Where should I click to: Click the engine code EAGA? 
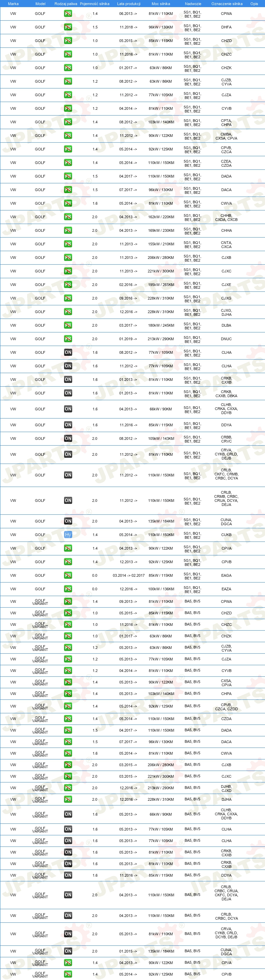(x=226, y=576)
